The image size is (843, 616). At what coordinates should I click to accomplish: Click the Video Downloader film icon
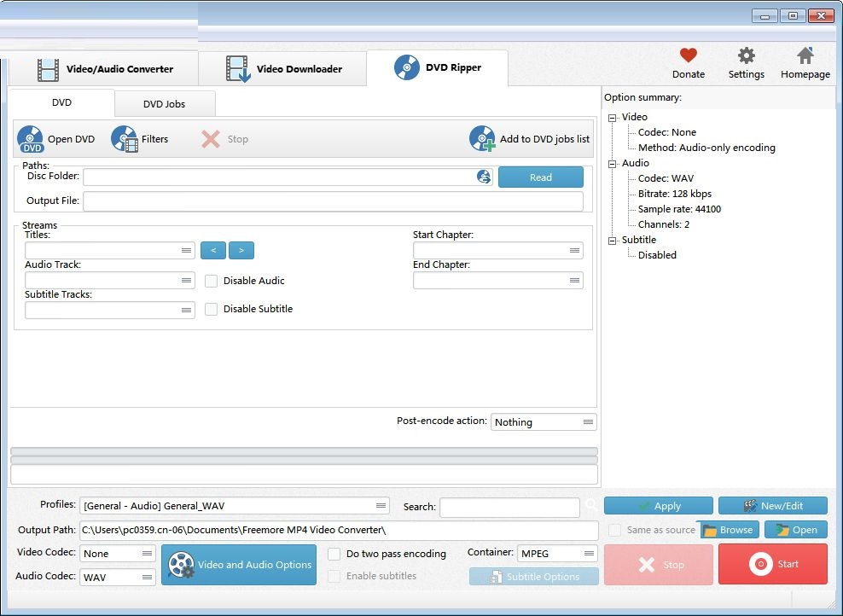[238, 69]
